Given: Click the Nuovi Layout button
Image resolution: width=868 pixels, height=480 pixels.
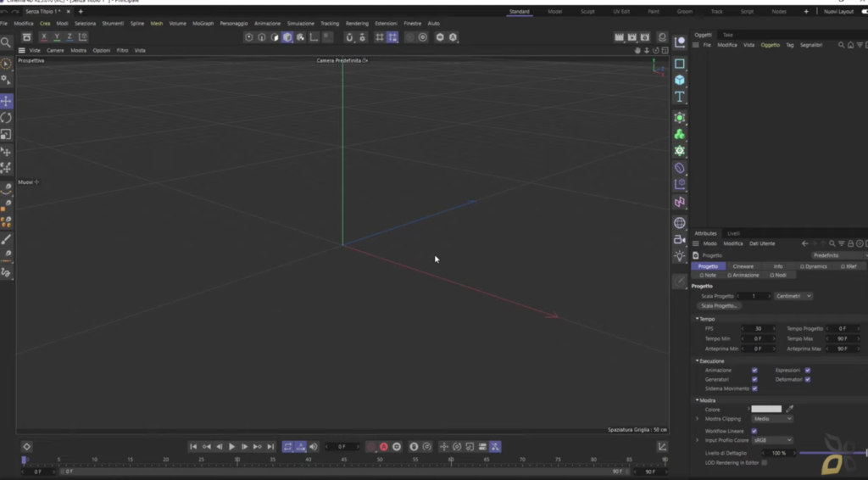Looking at the screenshot, I should pos(838,12).
